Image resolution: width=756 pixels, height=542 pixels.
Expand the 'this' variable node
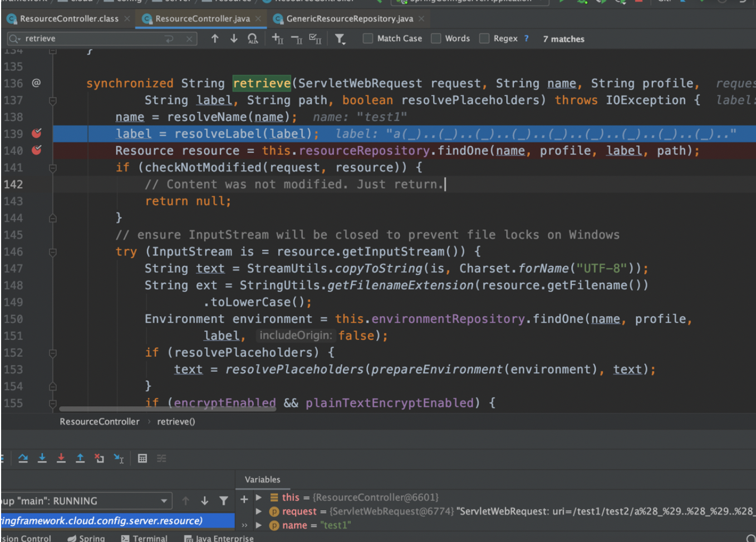pyautogui.click(x=259, y=497)
